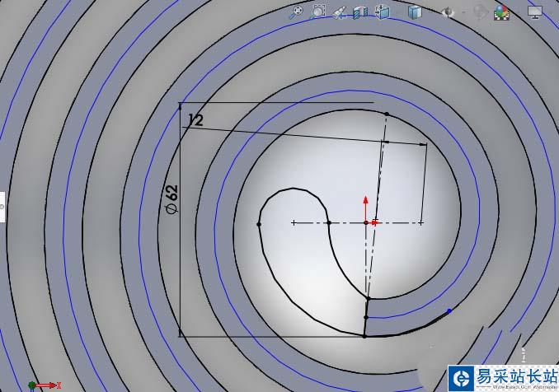Expand the collapsed left panel handle
This screenshot has height=392, width=559.
(x=2, y=207)
